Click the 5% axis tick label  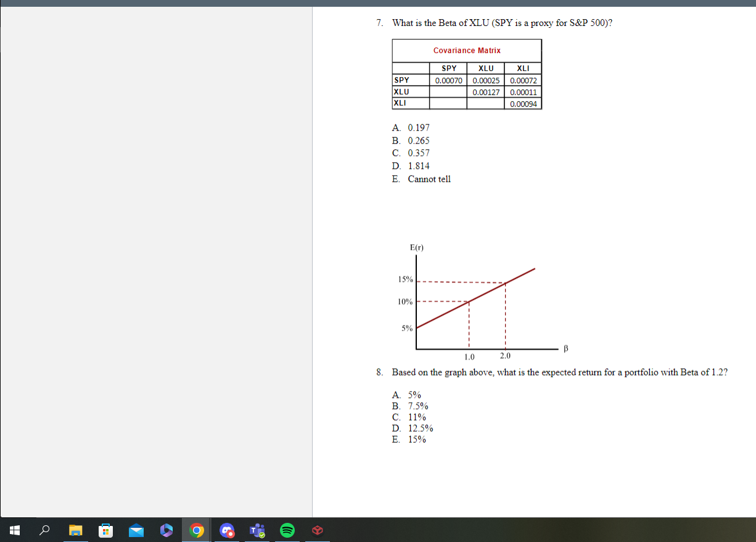tap(407, 328)
